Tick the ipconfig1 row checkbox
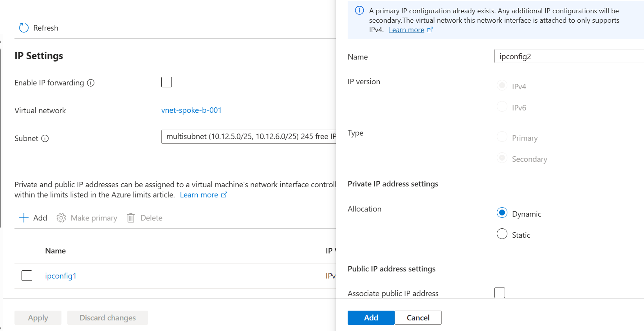This screenshot has width=644, height=331. [27, 275]
